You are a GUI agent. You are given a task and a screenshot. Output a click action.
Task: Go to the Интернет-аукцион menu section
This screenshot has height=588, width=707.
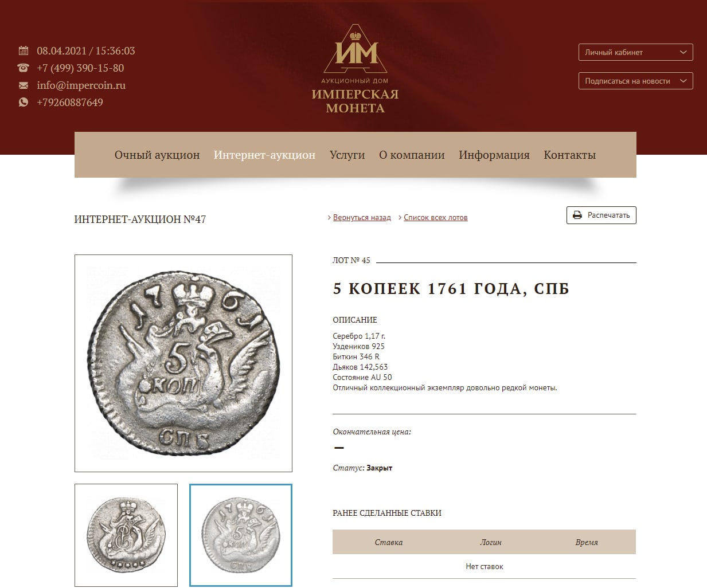(x=264, y=155)
